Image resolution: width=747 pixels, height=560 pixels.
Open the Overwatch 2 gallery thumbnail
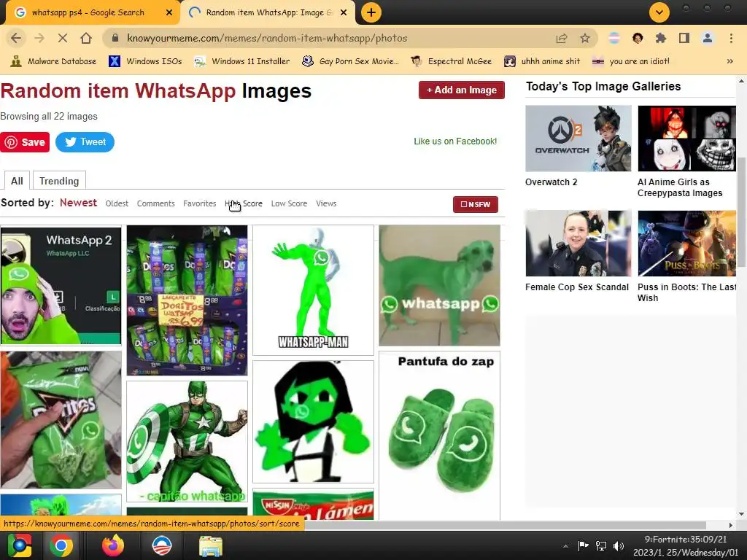578,139
